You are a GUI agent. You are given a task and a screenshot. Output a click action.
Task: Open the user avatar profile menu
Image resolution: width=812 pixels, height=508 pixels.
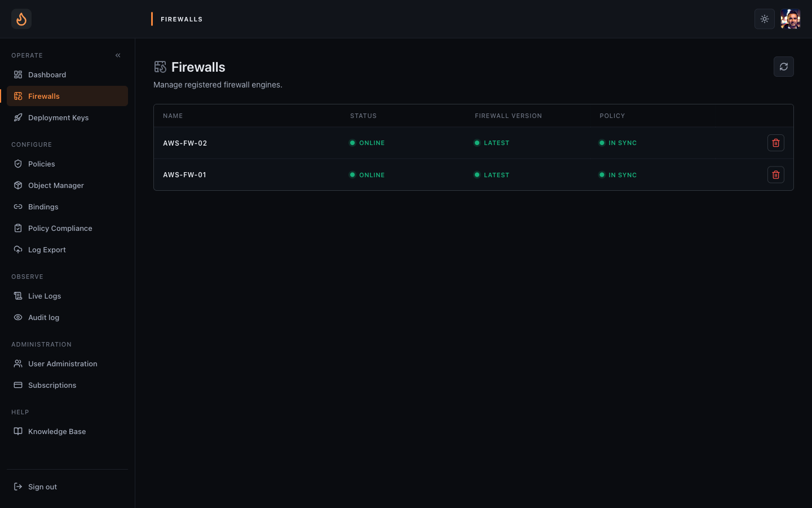click(791, 19)
